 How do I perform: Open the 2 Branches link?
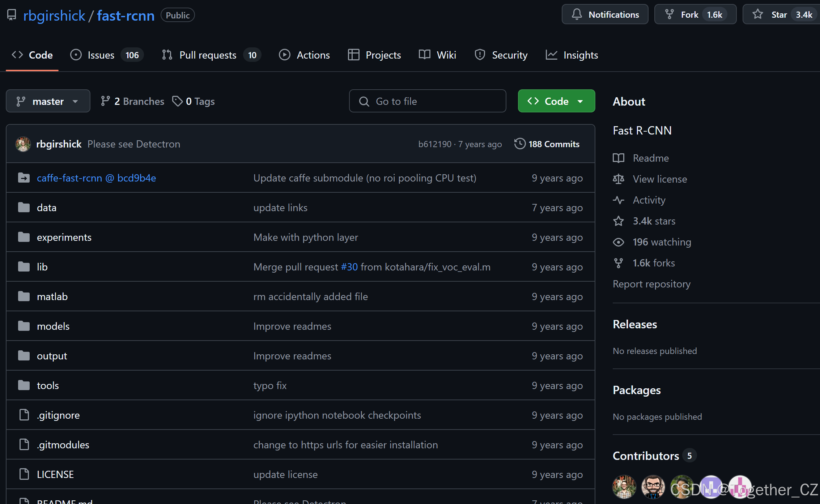pos(139,101)
